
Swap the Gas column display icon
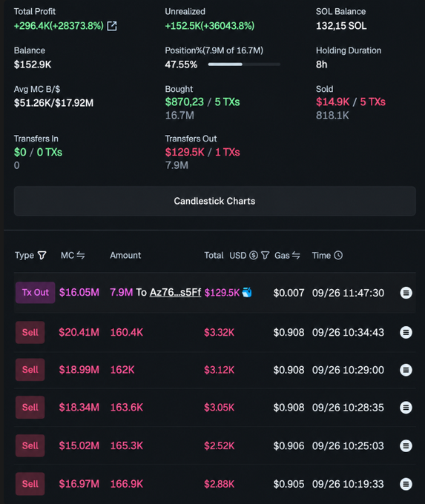pyautogui.click(x=296, y=255)
